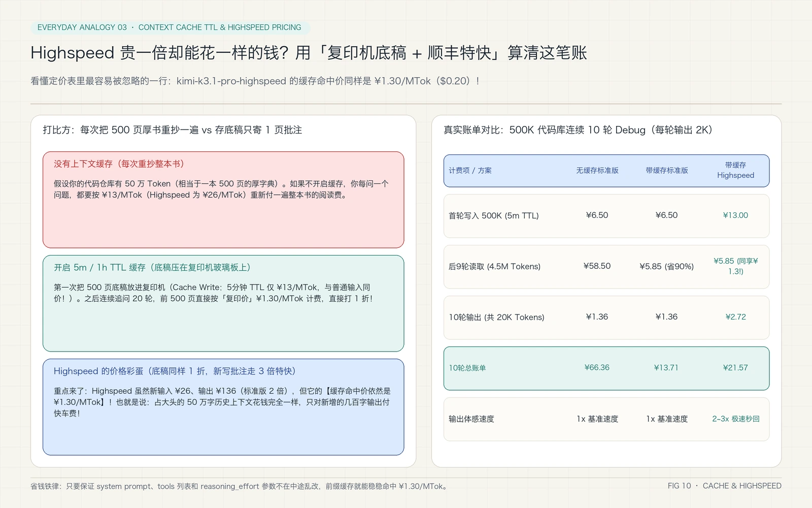Viewport: 812px width, 508px height.
Task: Click the '省钱铁律' footer note
Action: tap(240, 486)
